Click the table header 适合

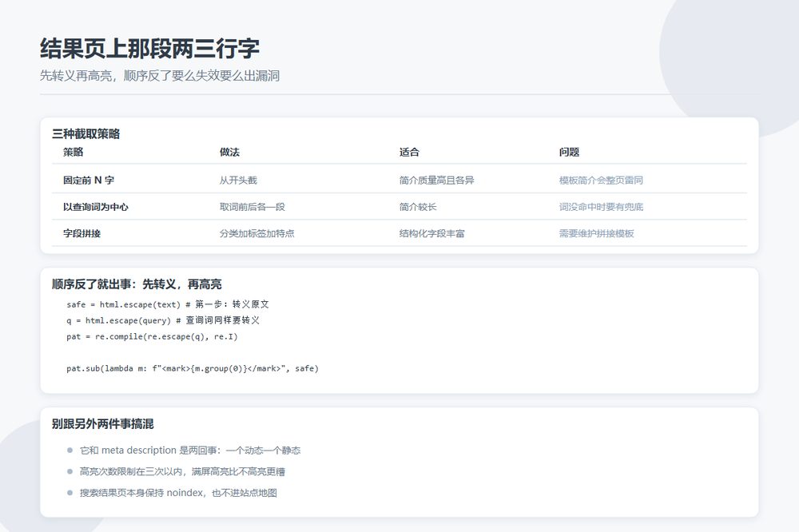[x=409, y=152]
